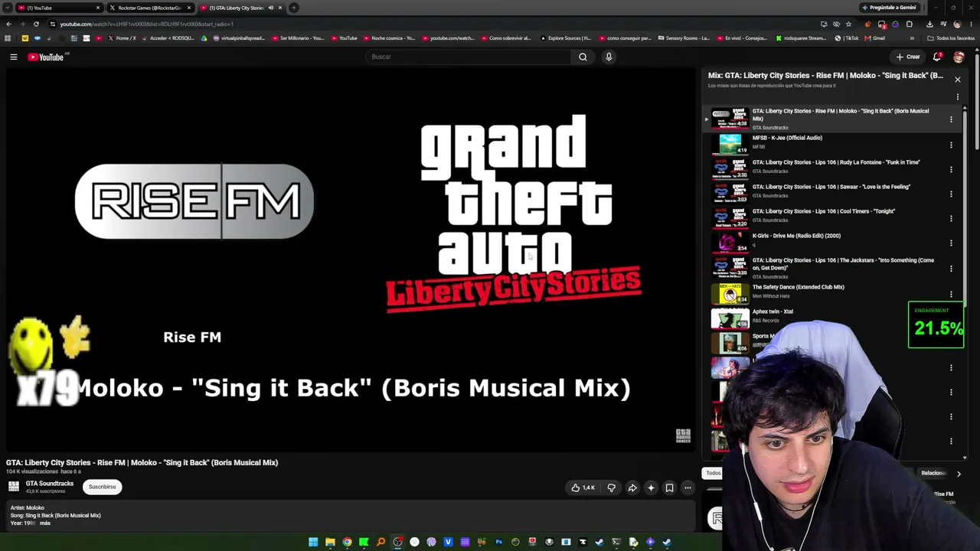Open options for K-Girls - Drive Me item

(952, 243)
